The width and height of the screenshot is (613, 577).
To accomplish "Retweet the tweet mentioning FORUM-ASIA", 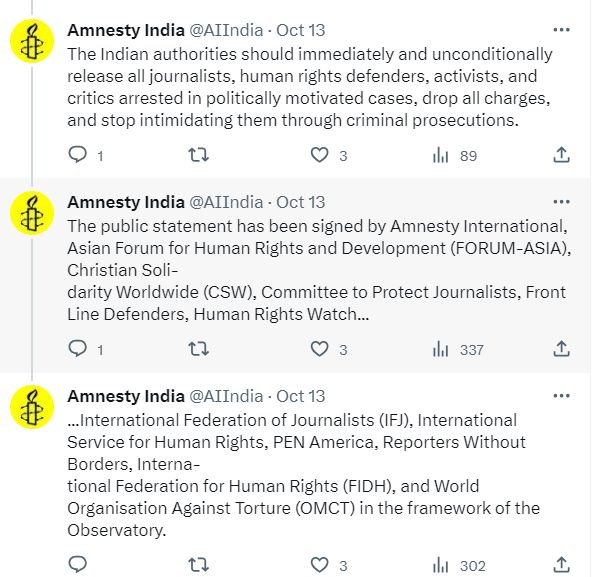I will (199, 349).
